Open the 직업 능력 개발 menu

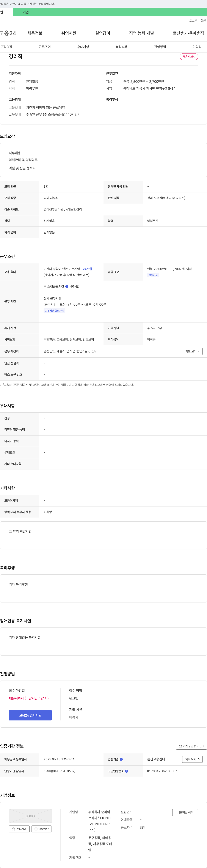141,33
